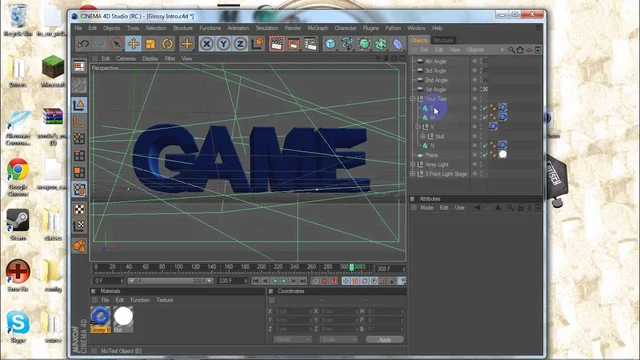Image resolution: width=640 pixels, height=360 pixels.
Task: Select the 4th Angle camera object
Action: coord(436,61)
